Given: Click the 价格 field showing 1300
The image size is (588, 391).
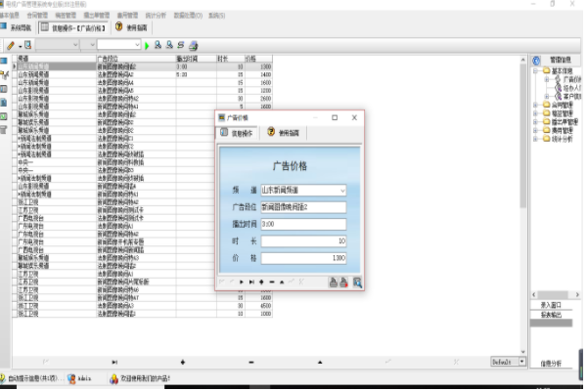Looking at the screenshot, I should pos(303,258).
